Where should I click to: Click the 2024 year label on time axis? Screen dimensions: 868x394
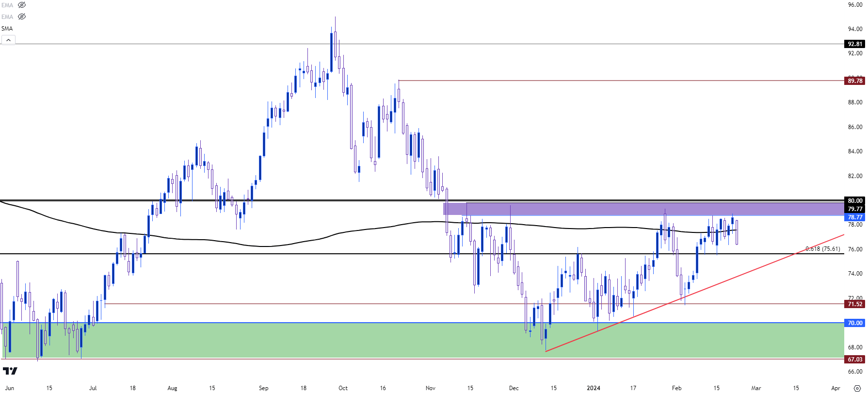point(594,388)
